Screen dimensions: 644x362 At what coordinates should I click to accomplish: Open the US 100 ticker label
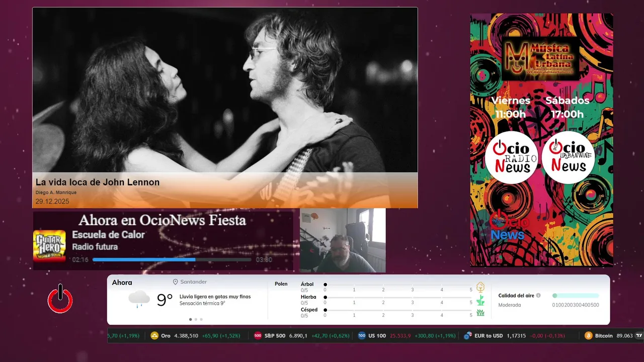(377, 335)
